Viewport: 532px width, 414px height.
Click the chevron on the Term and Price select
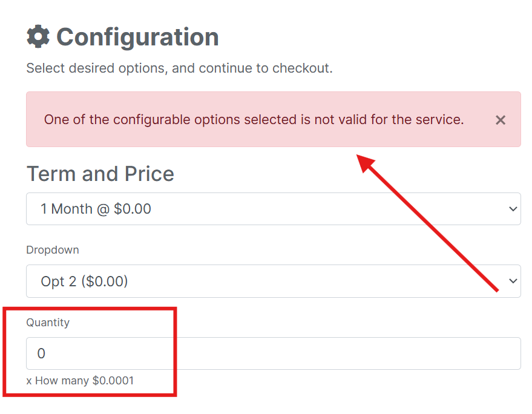(x=513, y=209)
